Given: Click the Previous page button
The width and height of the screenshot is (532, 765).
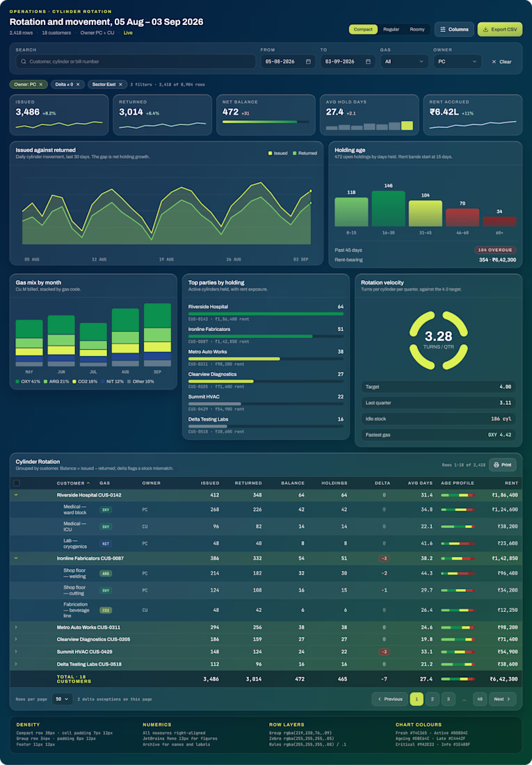Looking at the screenshot, I should click(389, 699).
